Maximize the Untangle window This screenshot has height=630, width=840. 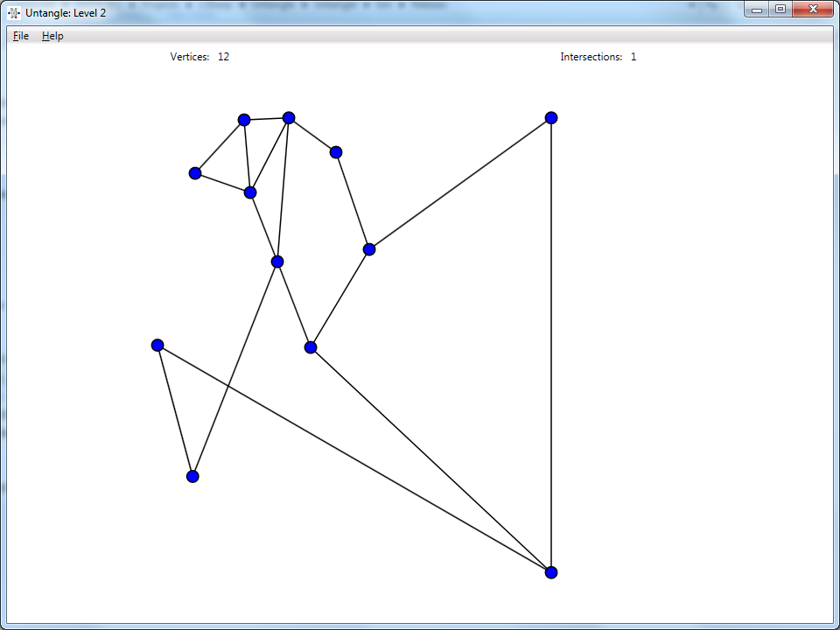point(781,10)
